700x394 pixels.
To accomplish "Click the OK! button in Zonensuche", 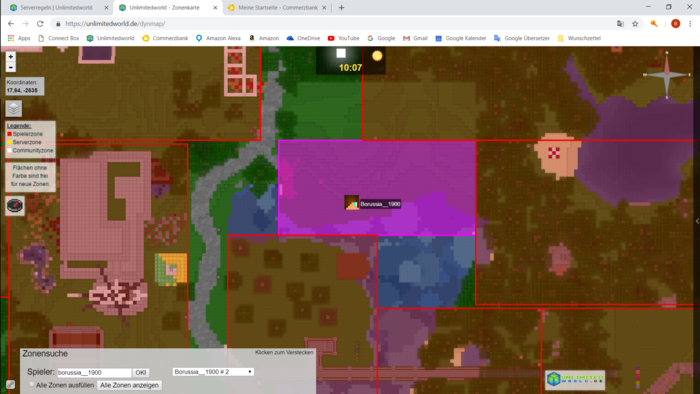I will 141,373.
